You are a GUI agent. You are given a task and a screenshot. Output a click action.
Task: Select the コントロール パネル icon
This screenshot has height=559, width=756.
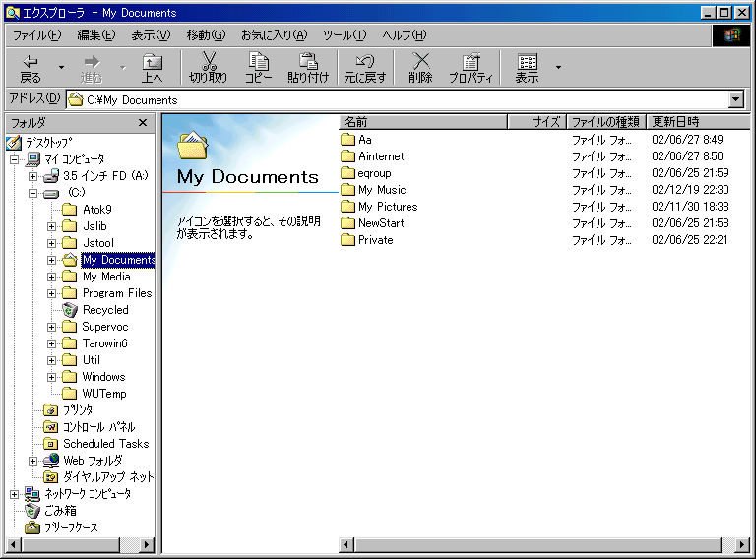(50, 427)
